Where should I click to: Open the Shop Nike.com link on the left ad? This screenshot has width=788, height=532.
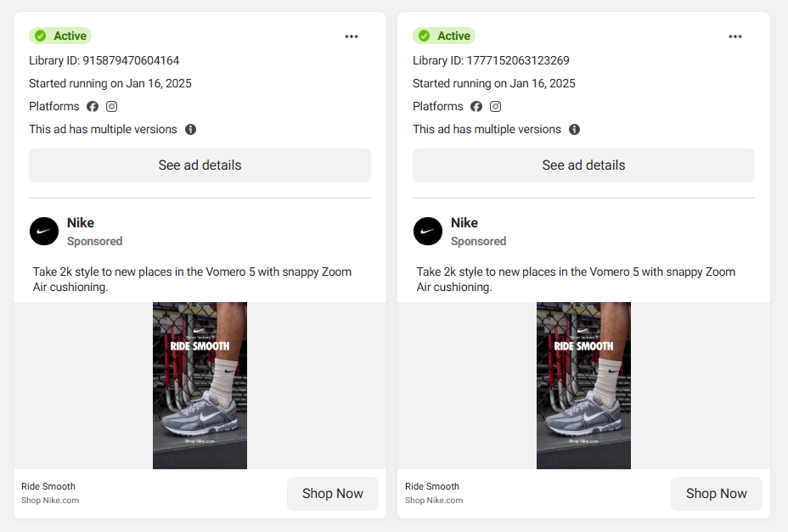pyautogui.click(x=49, y=501)
